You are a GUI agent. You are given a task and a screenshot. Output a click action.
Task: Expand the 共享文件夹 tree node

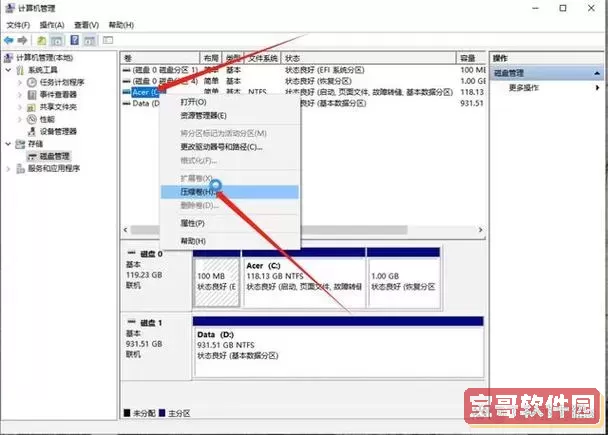click(x=20, y=107)
